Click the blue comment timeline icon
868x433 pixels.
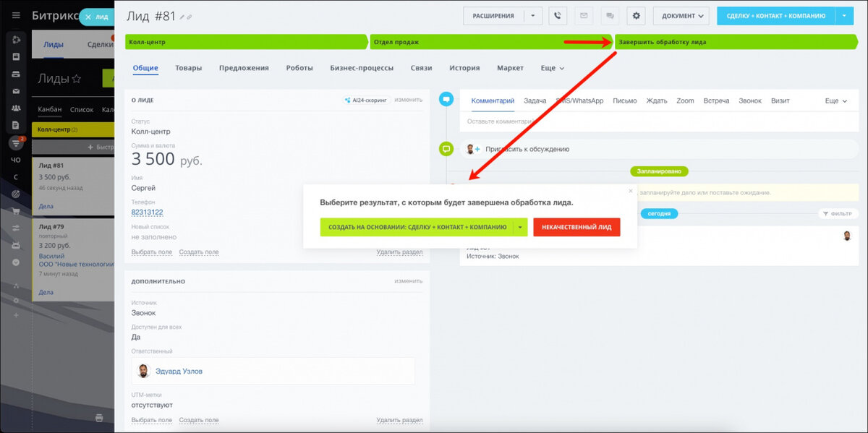[446, 98]
